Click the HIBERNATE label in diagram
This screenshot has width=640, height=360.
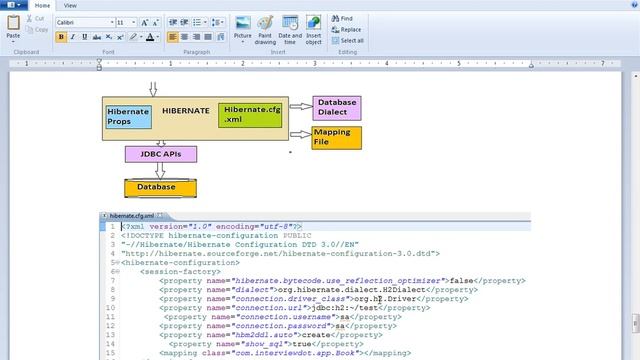186,111
